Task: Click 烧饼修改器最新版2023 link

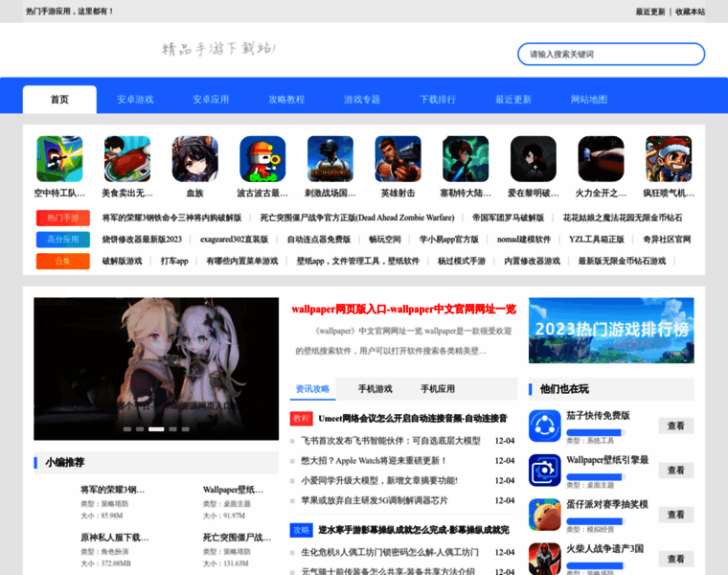Action: [142, 240]
